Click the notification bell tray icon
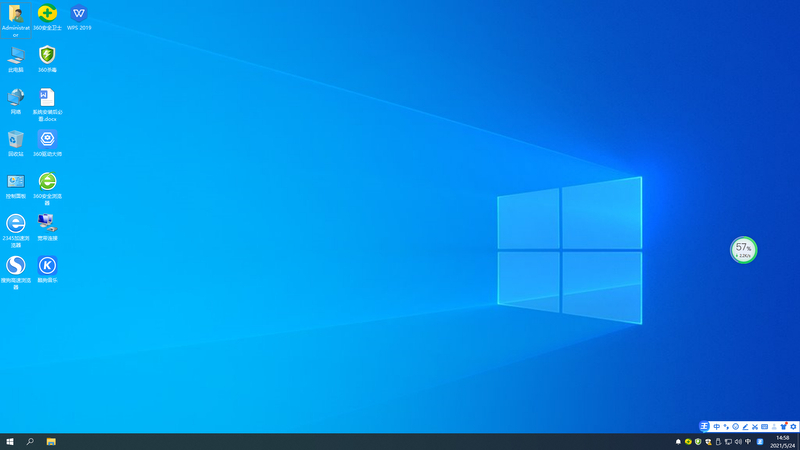 point(678,442)
